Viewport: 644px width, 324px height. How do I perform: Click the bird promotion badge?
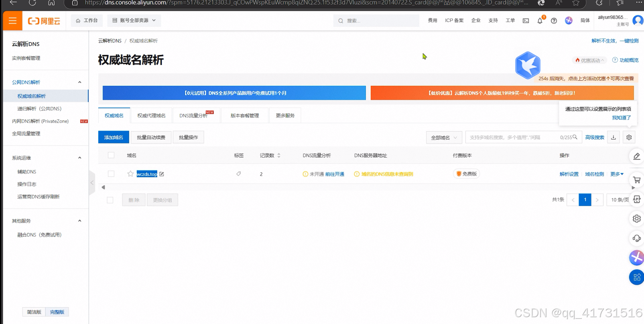(528, 65)
